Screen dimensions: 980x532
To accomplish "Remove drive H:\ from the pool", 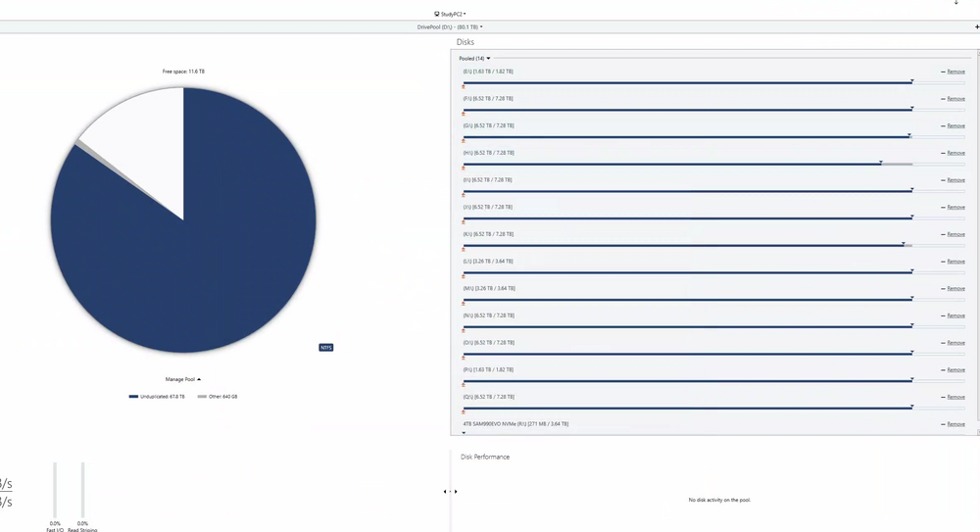I will pos(954,153).
